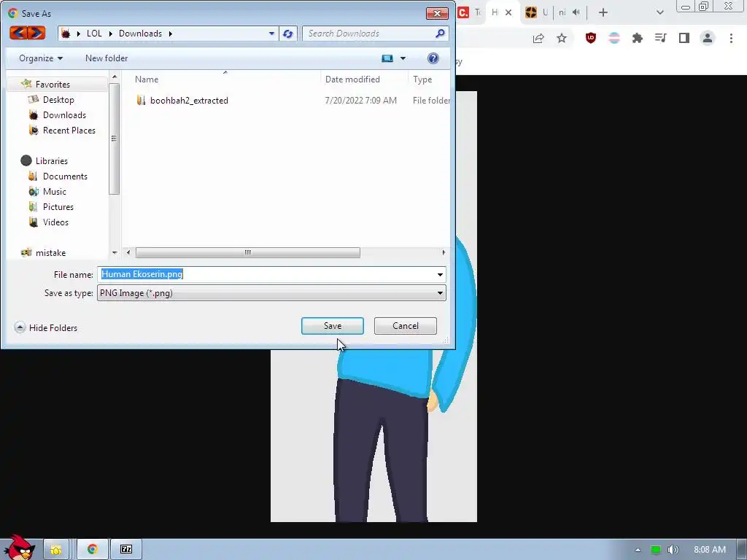Click the Chrome taskbar icon
747x560 pixels.
pos(93,550)
